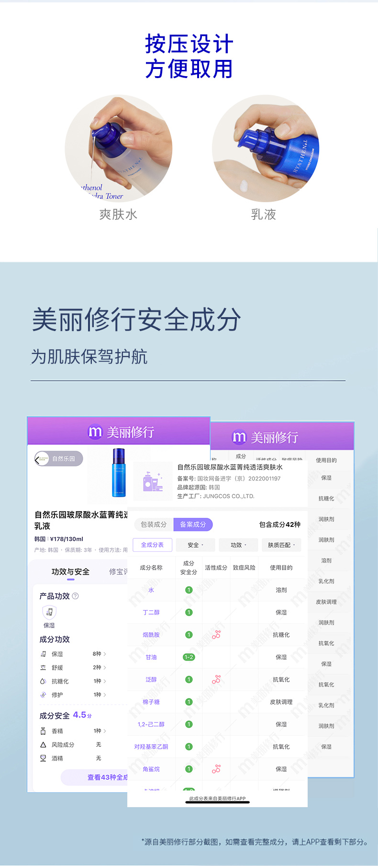Open the 功效 filter dropdown
This screenshot has height=868, width=378.
(x=238, y=545)
